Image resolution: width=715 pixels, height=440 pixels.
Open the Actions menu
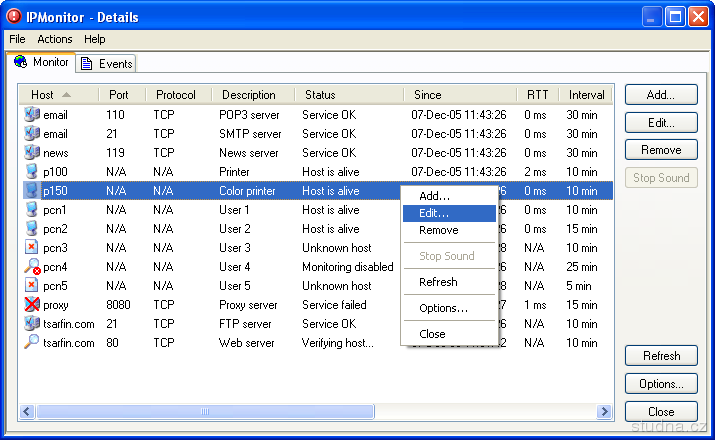(x=55, y=39)
